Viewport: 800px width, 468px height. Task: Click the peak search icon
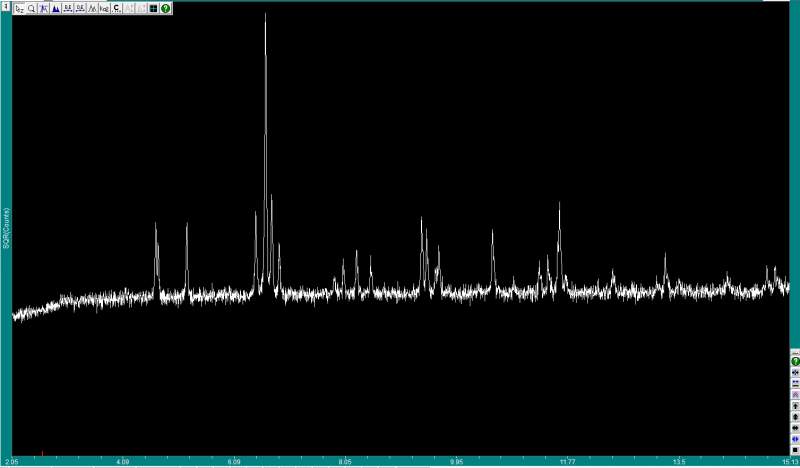click(x=43, y=9)
